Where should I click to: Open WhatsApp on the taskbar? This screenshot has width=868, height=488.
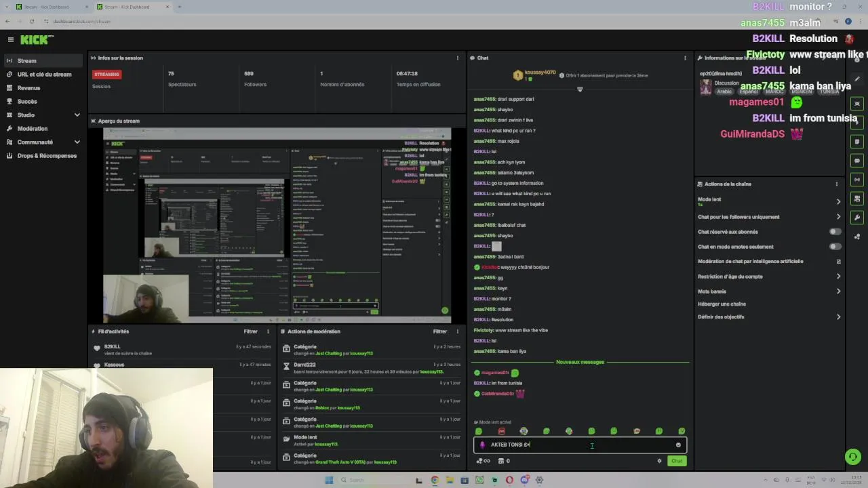point(479,480)
